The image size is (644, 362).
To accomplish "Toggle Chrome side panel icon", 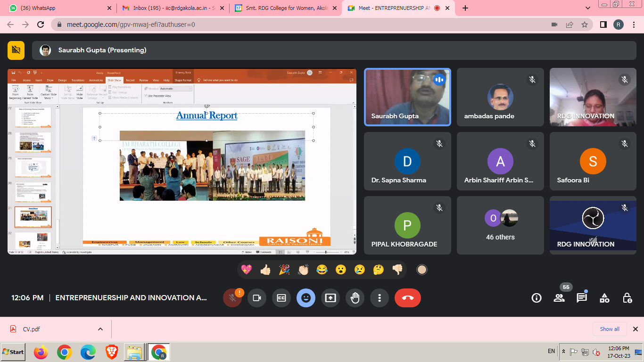I will 603,25.
